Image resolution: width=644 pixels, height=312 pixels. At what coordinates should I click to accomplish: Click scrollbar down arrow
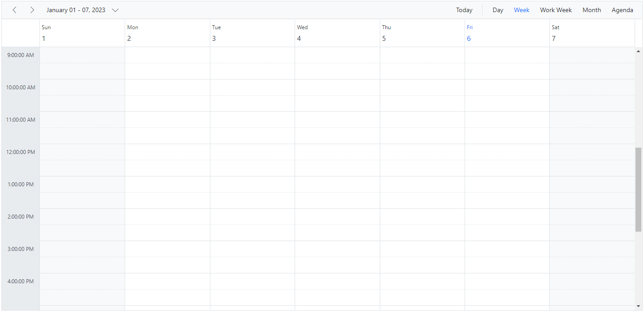point(639,306)
